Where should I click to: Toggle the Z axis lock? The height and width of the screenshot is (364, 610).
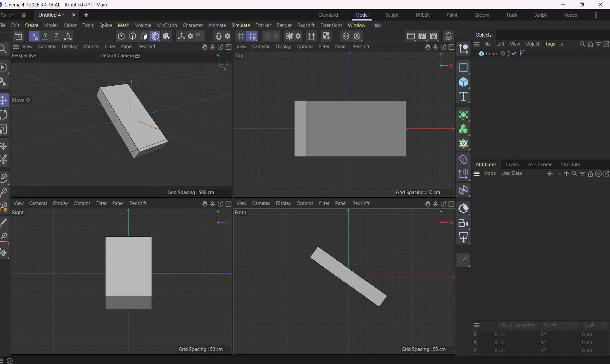56,36
